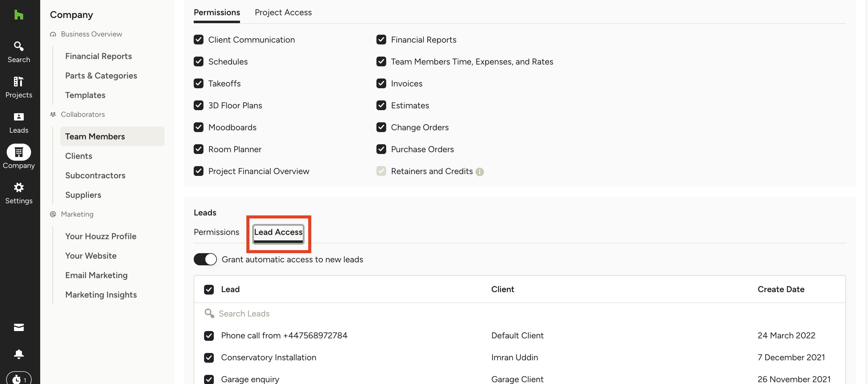Open Settings gear in sidebar

pos(19,194)
